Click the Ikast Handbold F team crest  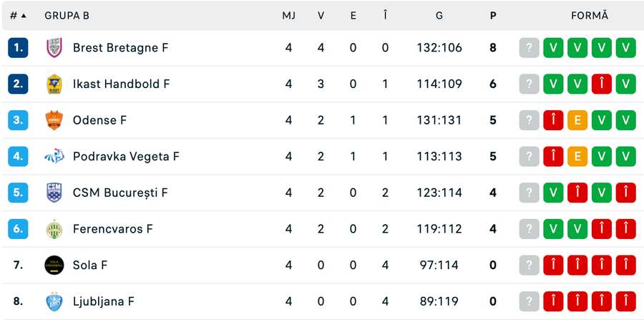[54, 84]
